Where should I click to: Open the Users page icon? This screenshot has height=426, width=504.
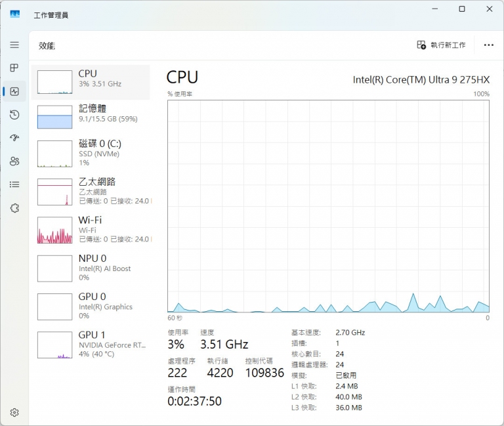pyautogui.click(x=14, y=161)
